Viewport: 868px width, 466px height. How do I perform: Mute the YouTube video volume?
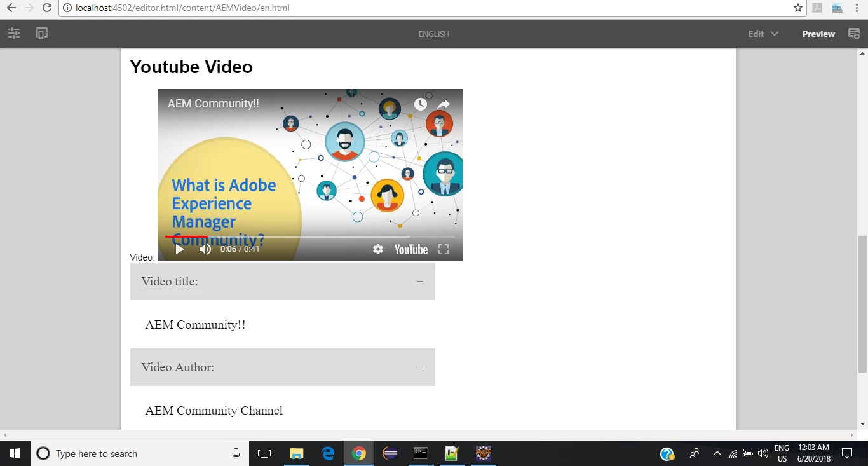click(x=205, y=249)
